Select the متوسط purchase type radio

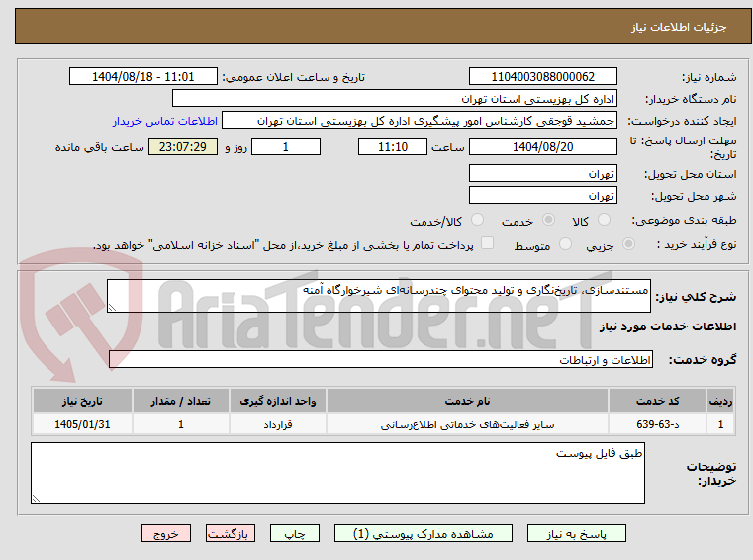point(565,244)
